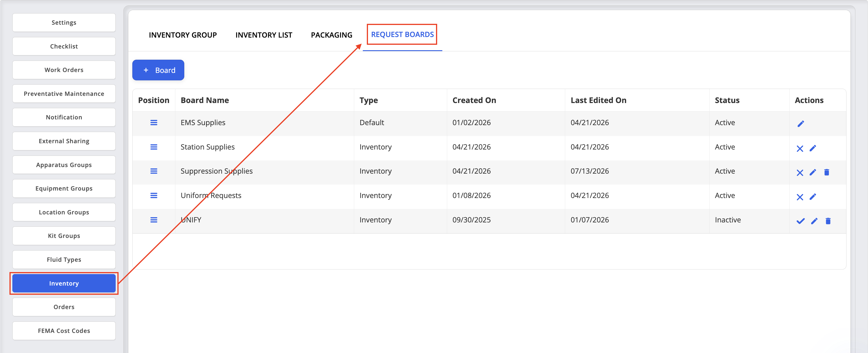Screen dimensions: 868x353
Task: Select the Request Boards tab
Action: pyautogui.click(x=402, y=34)
